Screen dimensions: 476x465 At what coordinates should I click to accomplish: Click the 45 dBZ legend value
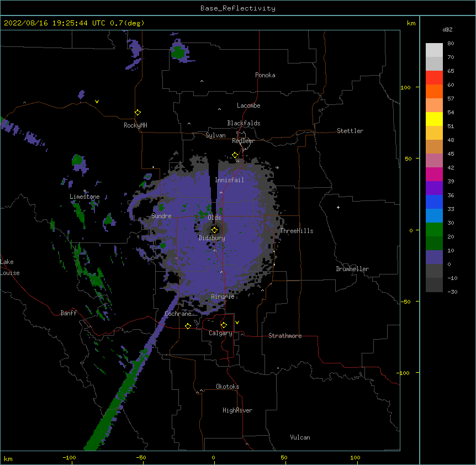pyautogui.click(x=451, y=154)
